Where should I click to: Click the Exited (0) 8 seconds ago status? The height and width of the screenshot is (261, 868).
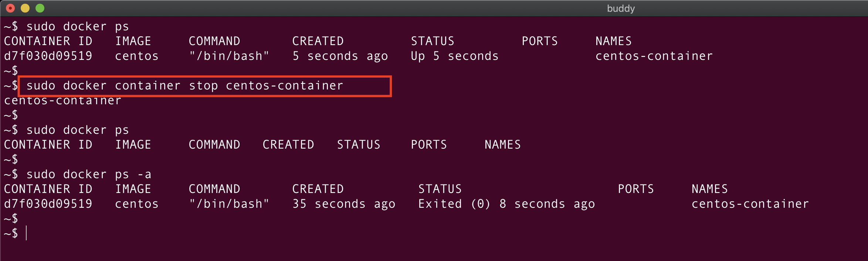(x=506, y=203)
